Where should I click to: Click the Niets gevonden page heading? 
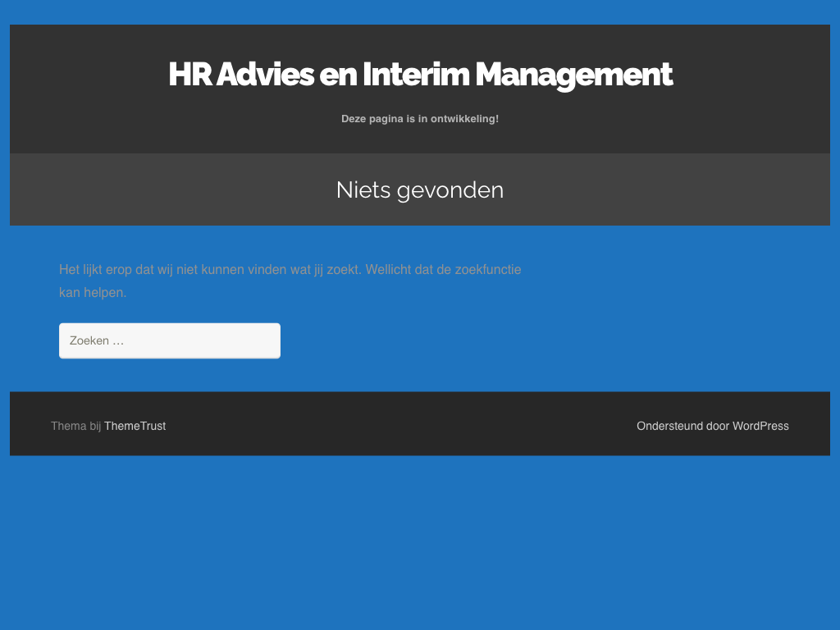tap(420, 189)
